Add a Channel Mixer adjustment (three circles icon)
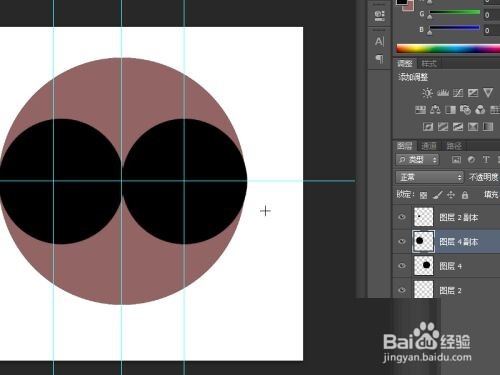This screenshot has width=500, height=375. [480, 110]
